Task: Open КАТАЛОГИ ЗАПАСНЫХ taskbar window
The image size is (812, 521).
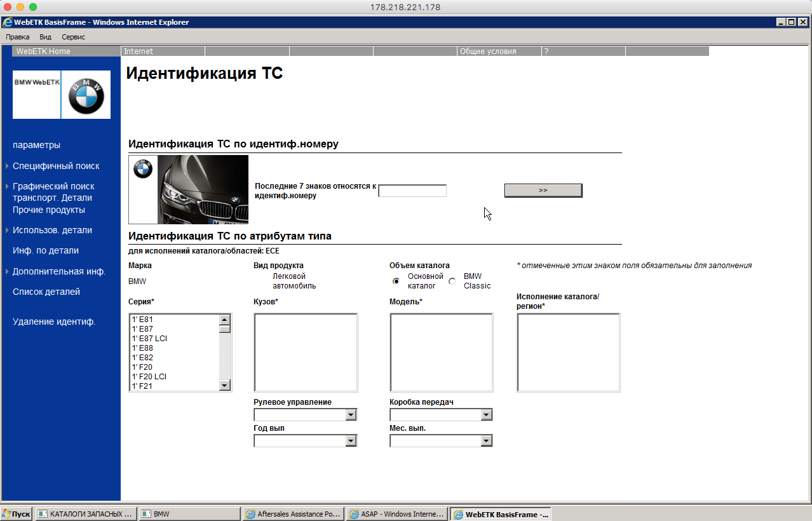Action: [85, 514]
